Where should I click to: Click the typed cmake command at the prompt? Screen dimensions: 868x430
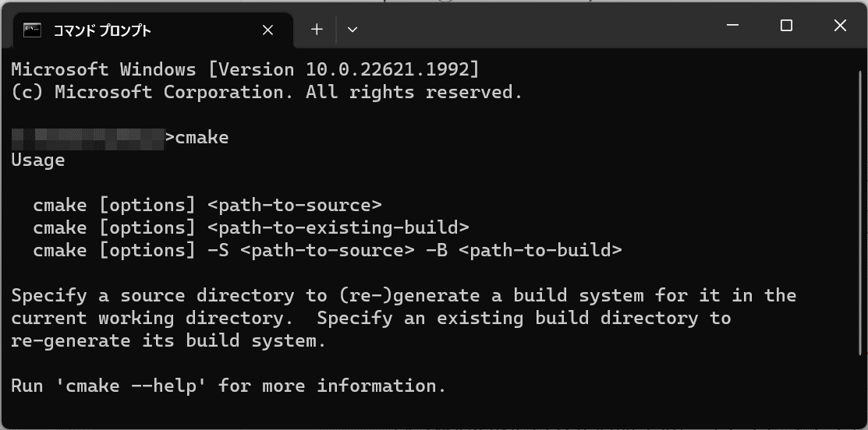pyautogui.click(x=202, y=138)
